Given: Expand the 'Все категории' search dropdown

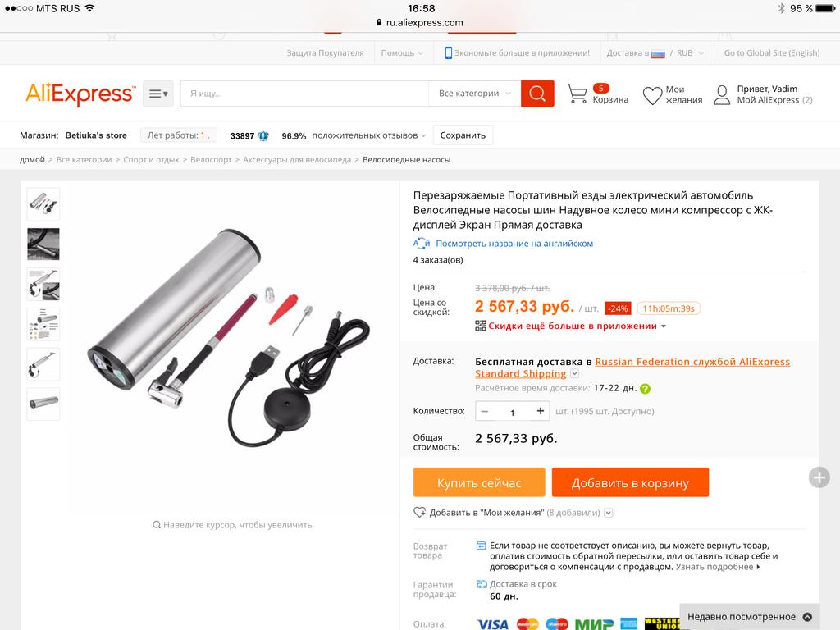Looking at the screenshot, I should [x=475, y=94].
